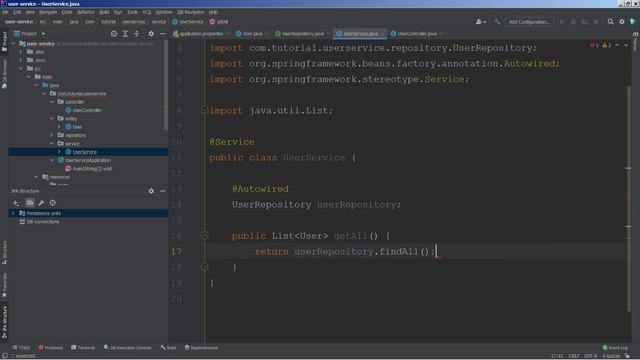Viewport: 640px width, 360px height.
Task: Close the UserService.java tab
Action: click(382, 34)
